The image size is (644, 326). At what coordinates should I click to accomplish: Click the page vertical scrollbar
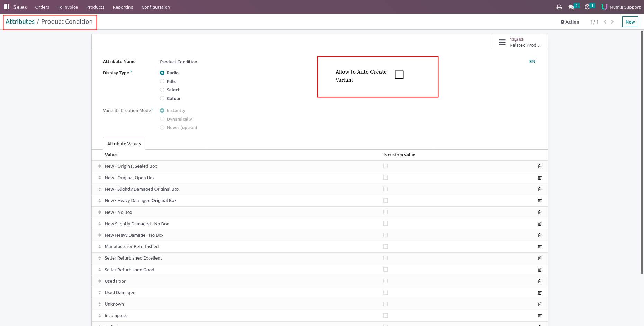642,152
